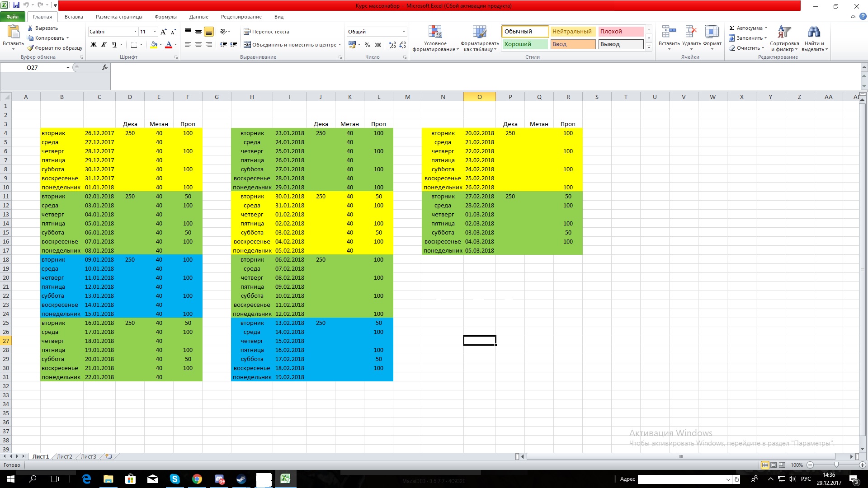This screenshot has height=488, width=868.
Task: Click the fill color paint bucket icon
Action: [x=154, y=45]
